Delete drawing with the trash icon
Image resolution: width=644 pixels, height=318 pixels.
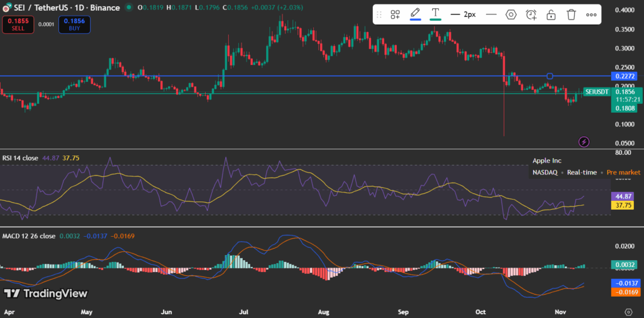click(x=571, y=14)
